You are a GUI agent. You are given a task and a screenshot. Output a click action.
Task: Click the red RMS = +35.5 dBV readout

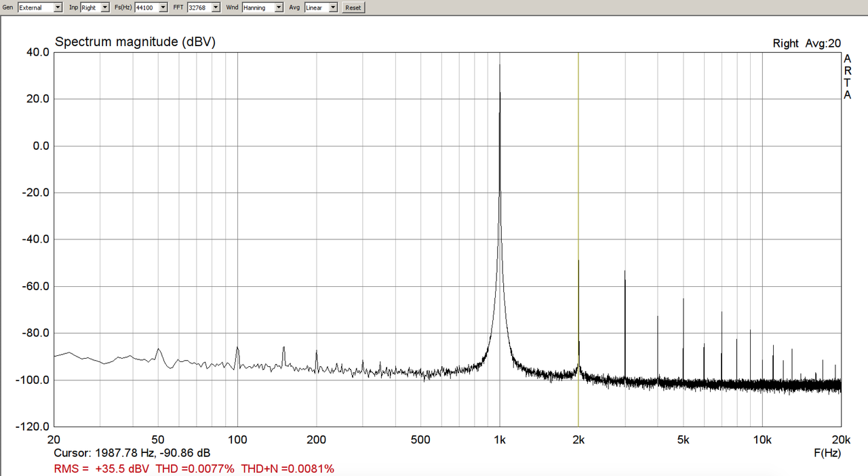(102, 469)
